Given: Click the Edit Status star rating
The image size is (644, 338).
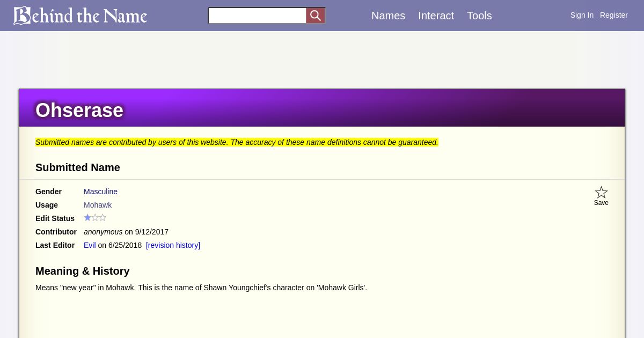Looking at the screenshot, I should [95, 218].
